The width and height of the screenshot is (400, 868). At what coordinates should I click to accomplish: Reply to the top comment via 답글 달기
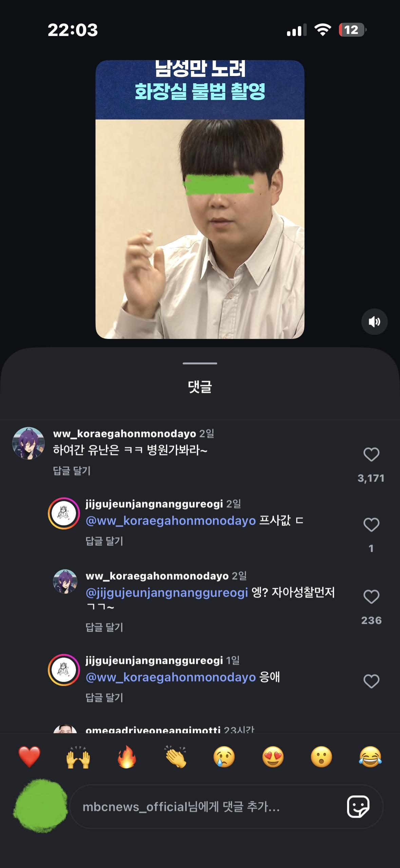coord(72,471)
